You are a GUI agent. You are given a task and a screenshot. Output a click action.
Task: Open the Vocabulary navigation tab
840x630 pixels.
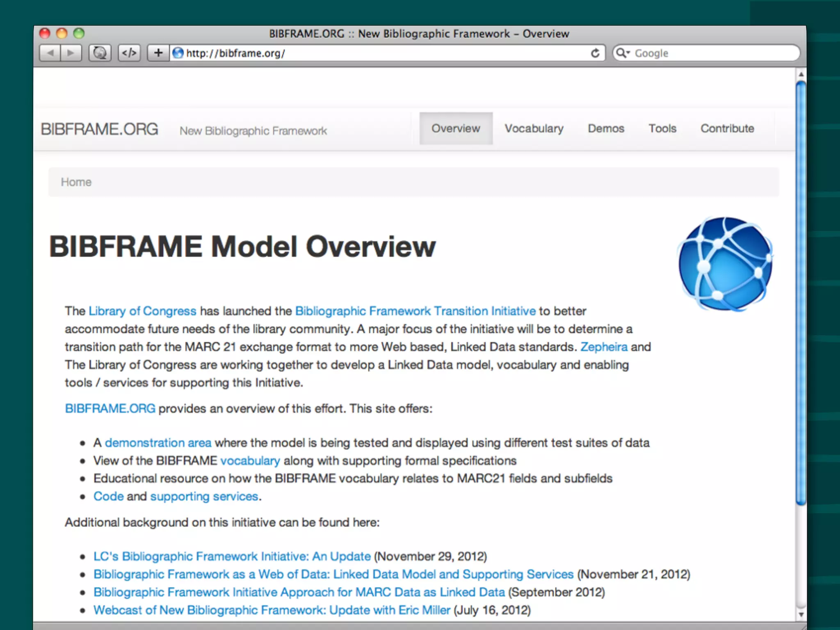[534, 128]
